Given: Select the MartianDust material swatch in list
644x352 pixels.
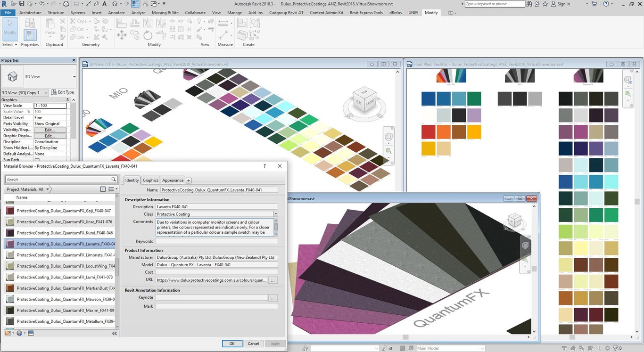Looking at the screenshot, I should (x=10, y=288).
